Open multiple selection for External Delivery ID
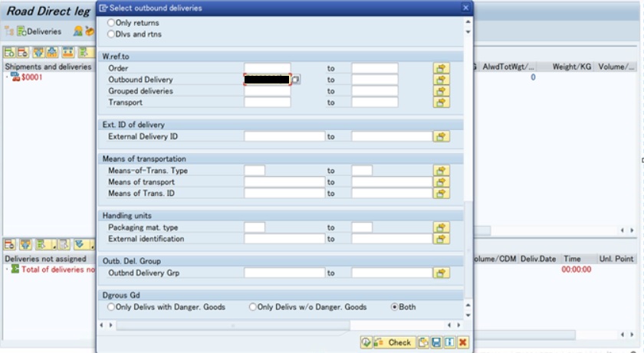644x353 pixels. (441, 136)
